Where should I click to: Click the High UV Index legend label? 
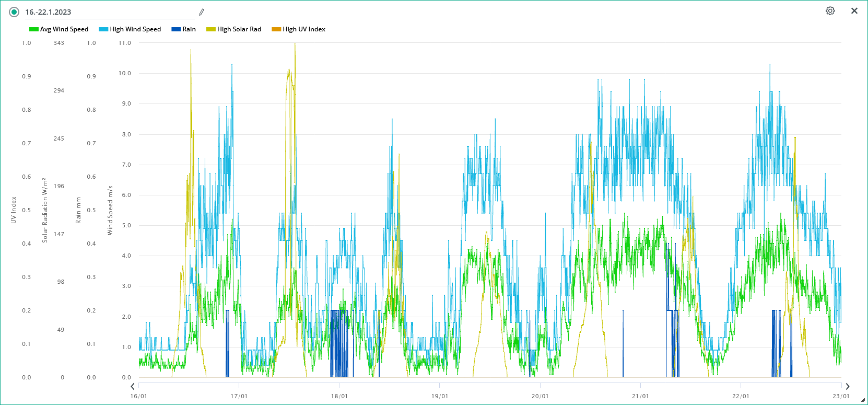304,29
